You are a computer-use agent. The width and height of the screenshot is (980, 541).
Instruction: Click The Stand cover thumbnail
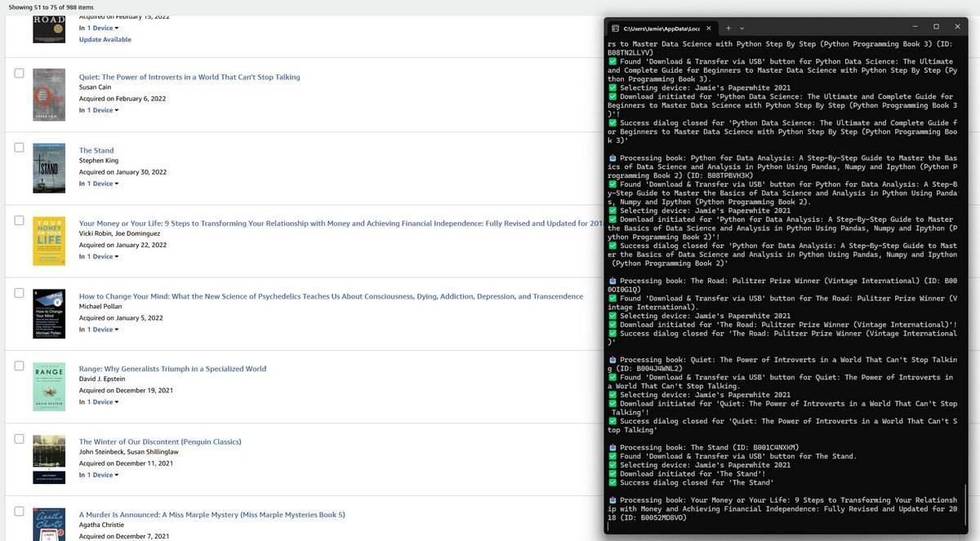49,166
